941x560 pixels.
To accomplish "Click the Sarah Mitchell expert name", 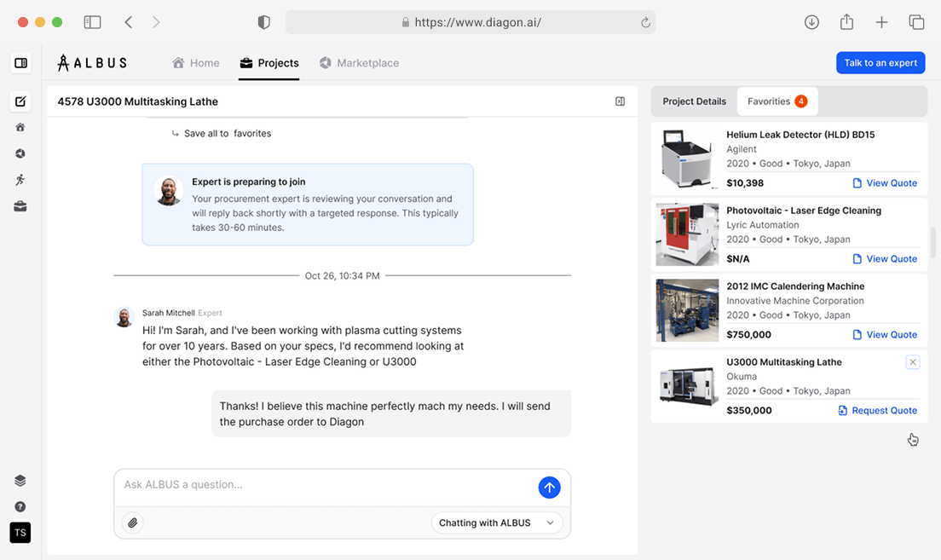I will pos(168,313).
